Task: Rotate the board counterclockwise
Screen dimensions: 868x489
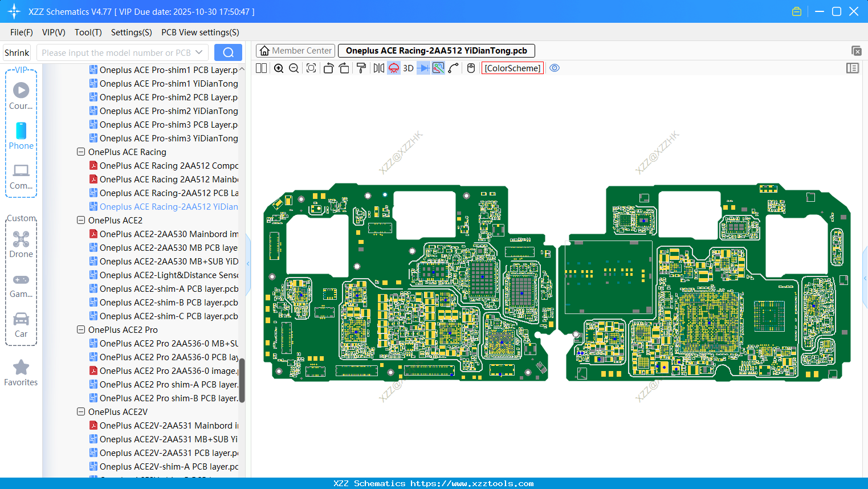Action: point(330,68)
